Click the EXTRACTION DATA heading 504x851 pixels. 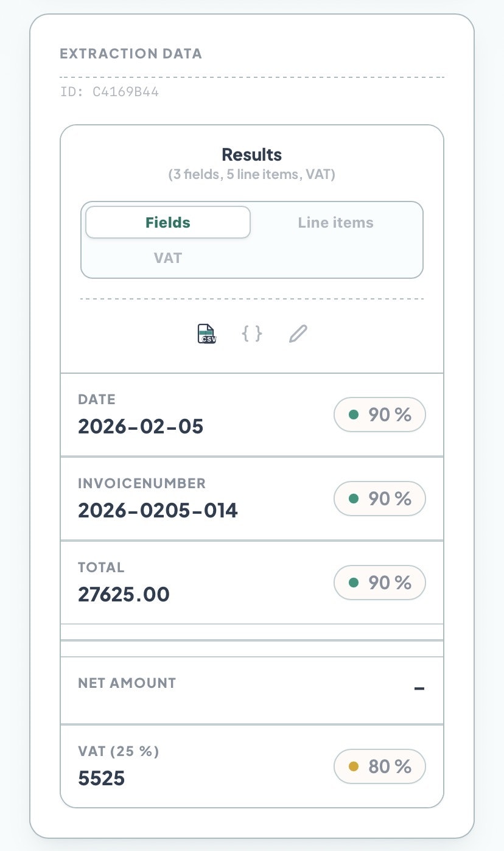click(131, 54)
